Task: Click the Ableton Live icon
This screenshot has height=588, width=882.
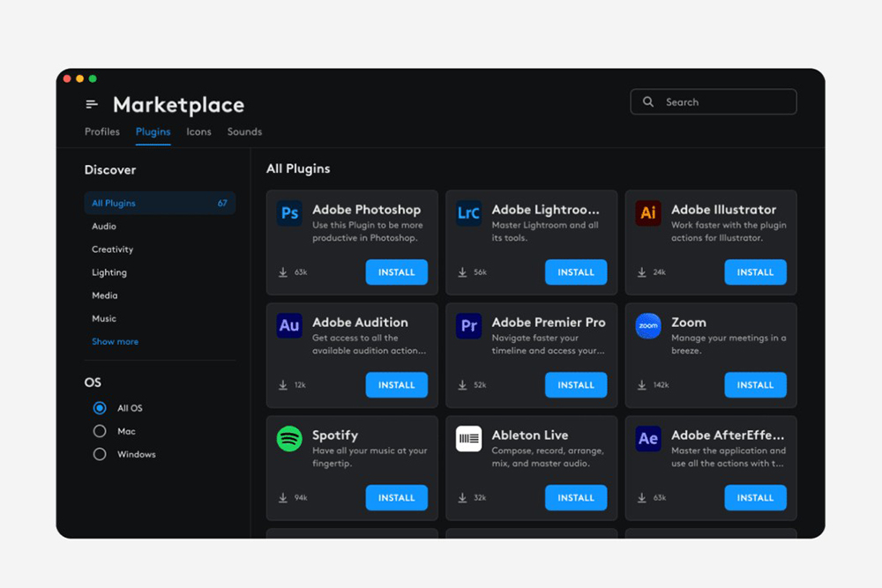Action: (468, 438)
